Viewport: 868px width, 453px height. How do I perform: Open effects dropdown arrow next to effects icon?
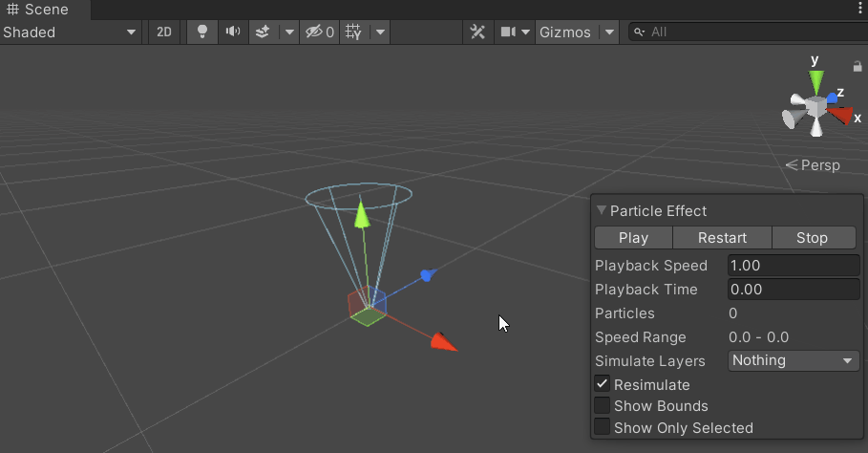289,32
